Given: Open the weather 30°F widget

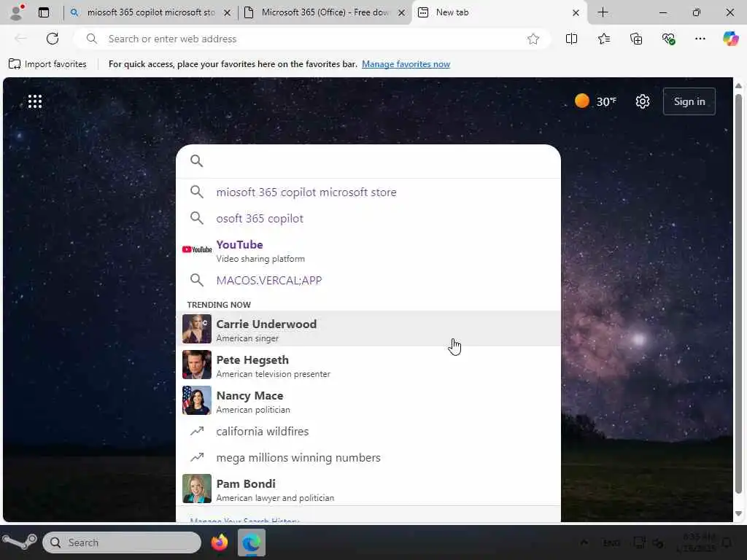Looking at the screenshot, I should coord(595,101).
